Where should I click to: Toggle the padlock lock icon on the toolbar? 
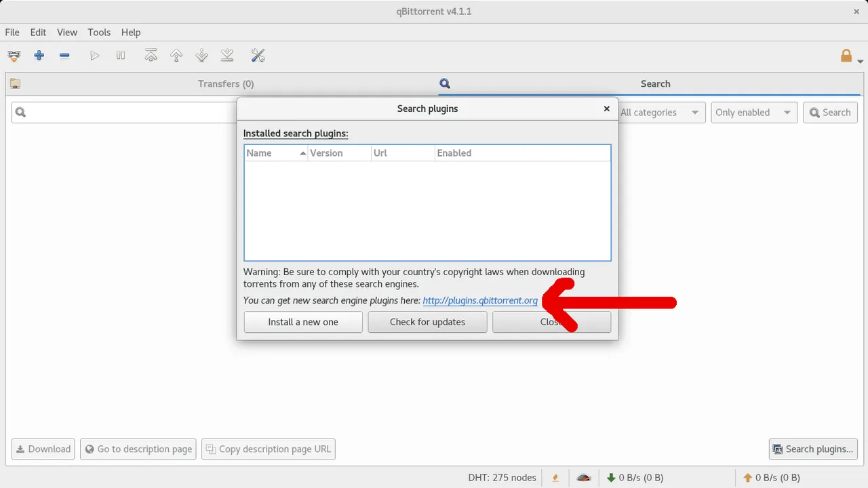846,55
